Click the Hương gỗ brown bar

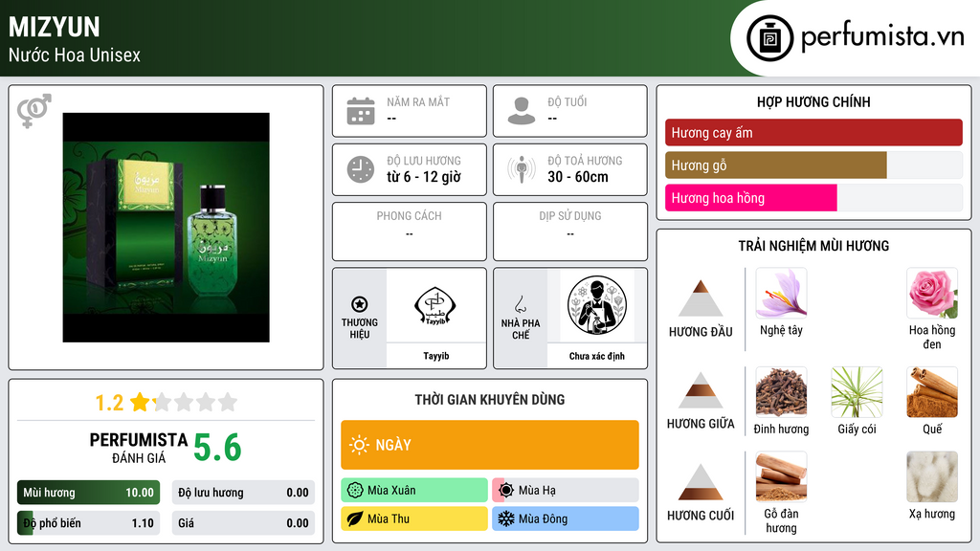(x=775, y=165)
